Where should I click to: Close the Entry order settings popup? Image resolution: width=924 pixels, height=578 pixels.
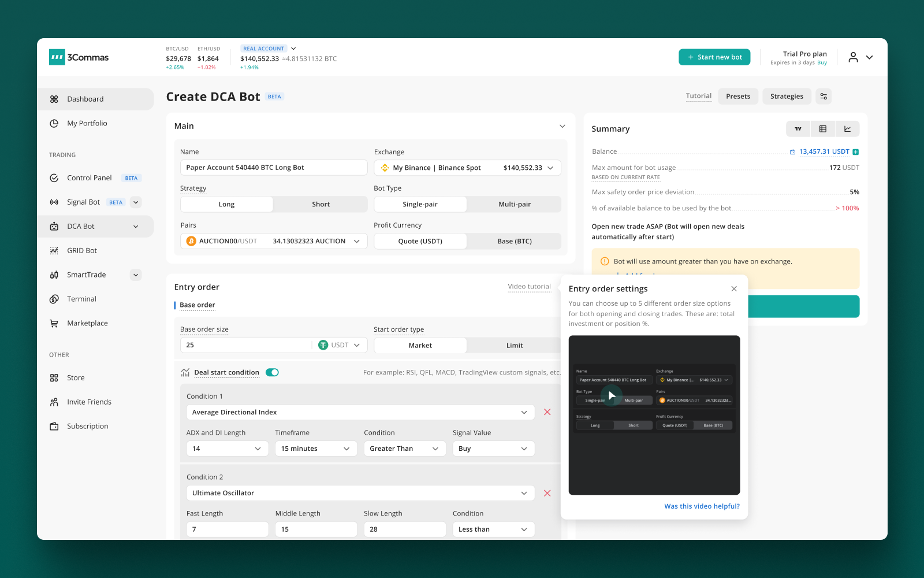[734, 289]
